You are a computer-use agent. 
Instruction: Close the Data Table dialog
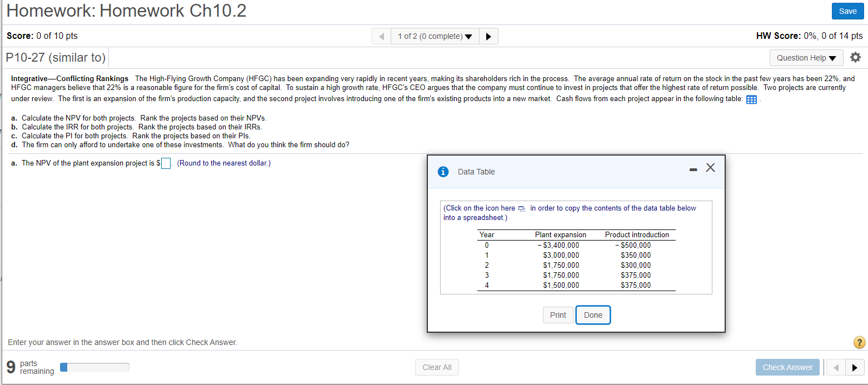click(x=710, y=168)
